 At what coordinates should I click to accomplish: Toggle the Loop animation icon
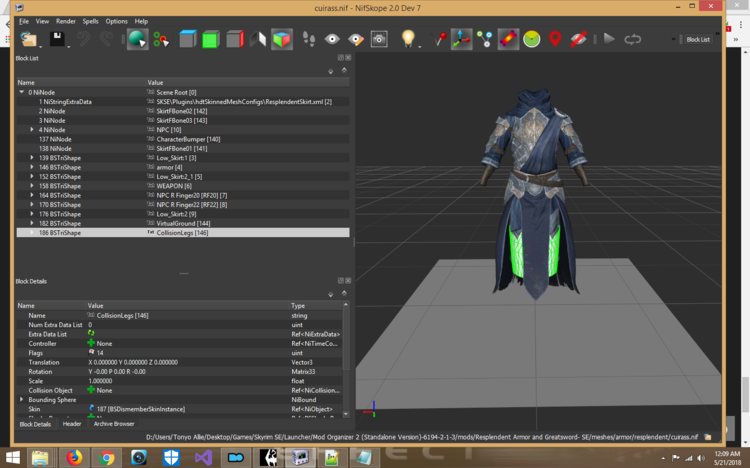pos(632,39)
